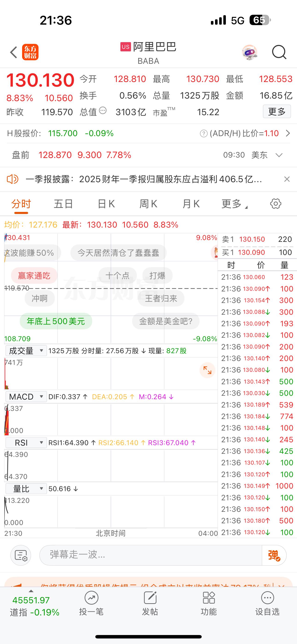This screenshot has width=297, height=644.
Task: Tap the trade row with volume 539
Action: point(257,405)
